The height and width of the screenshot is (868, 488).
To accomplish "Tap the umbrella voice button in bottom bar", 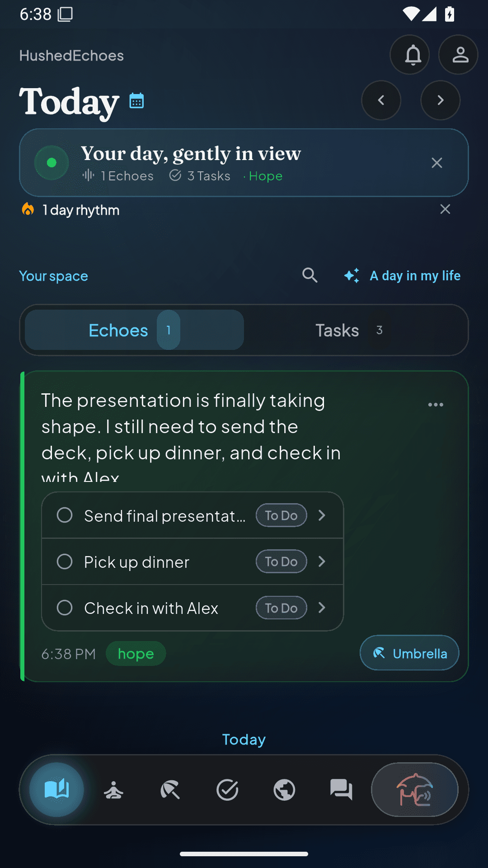I will coord(415,790).
